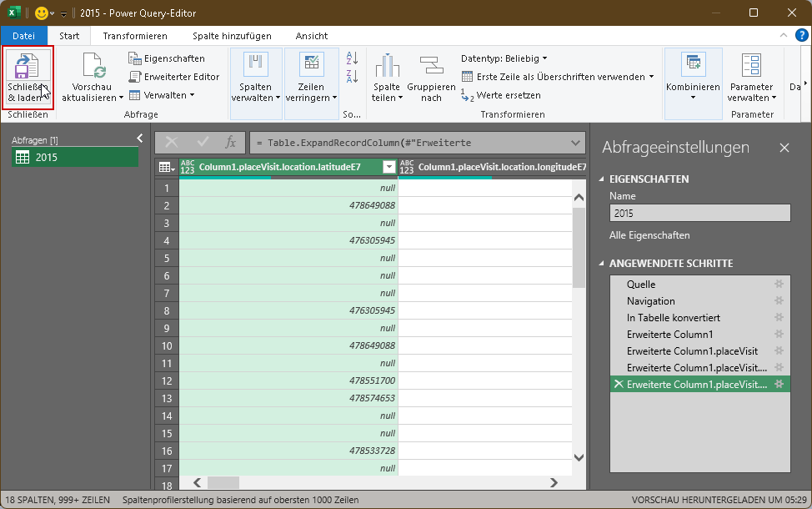Open settings gear for Quelle step
This screenshot has height=509, width=812.
(x=779, y=285)
